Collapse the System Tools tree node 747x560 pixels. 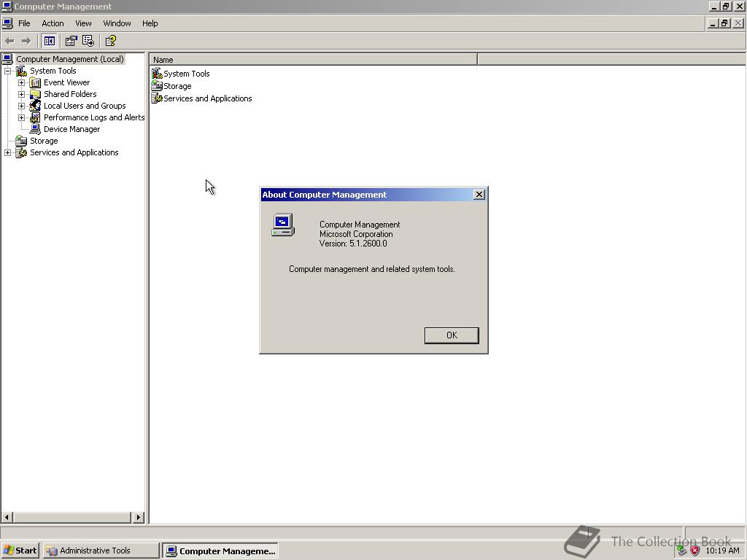7,71
